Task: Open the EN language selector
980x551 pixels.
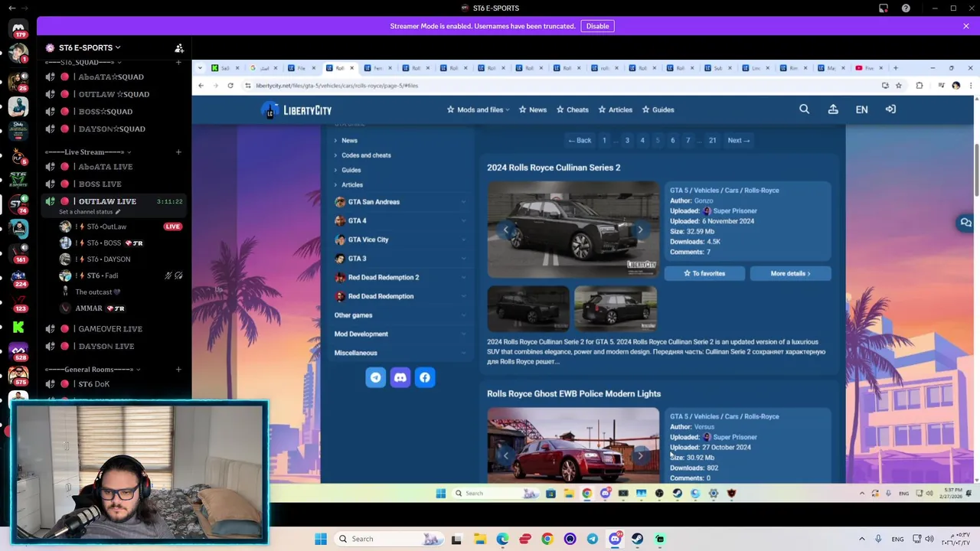Action: [861, 109]
